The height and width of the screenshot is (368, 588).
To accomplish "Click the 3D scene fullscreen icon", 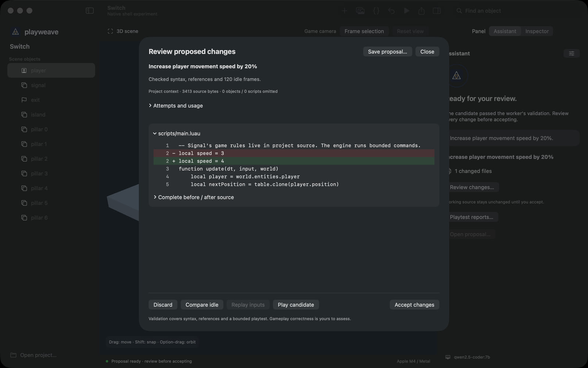I will (x=110, y=31).
